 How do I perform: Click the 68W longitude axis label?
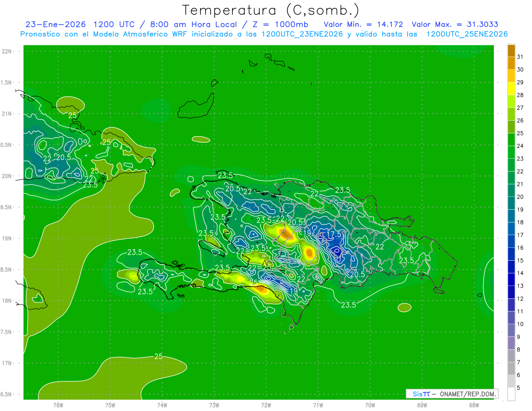474,405
